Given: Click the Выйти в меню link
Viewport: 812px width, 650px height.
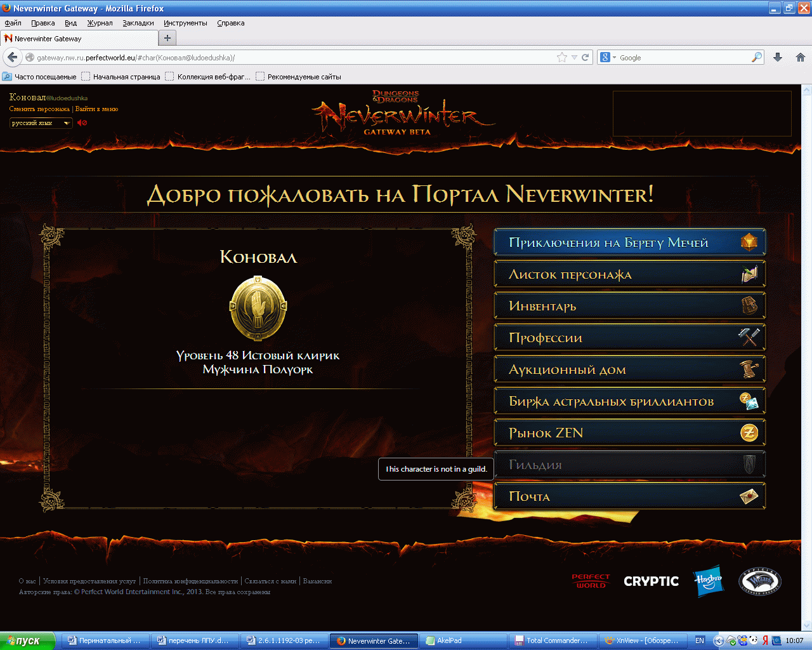Looking at the screenshot, I should coord(96,109).
